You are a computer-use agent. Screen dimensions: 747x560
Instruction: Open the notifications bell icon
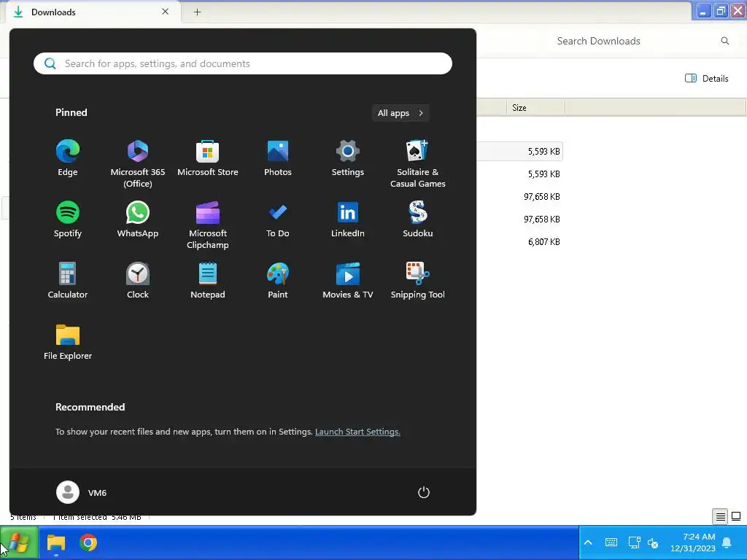pos(727,542)
